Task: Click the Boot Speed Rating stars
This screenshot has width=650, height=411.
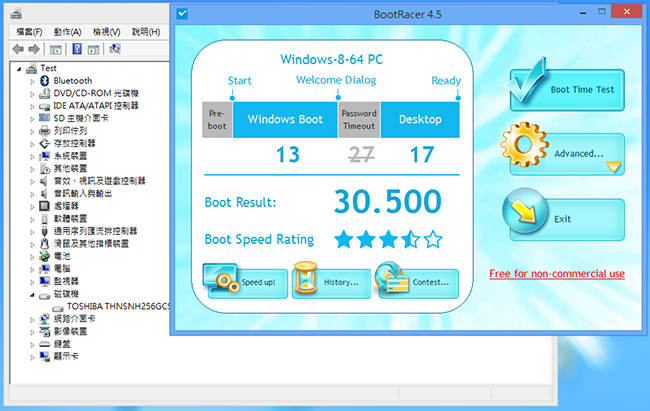Action: (x=388, y=239)
